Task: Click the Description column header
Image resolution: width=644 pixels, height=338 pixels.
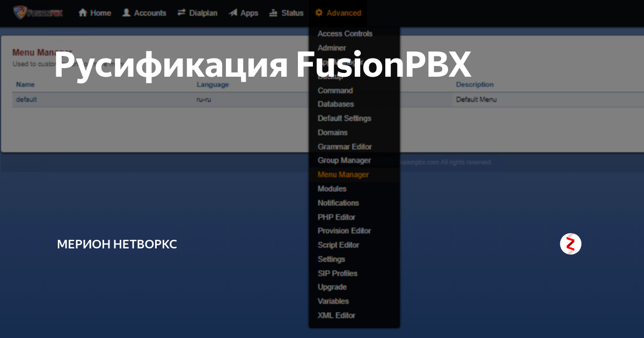Action: (475, 85)
